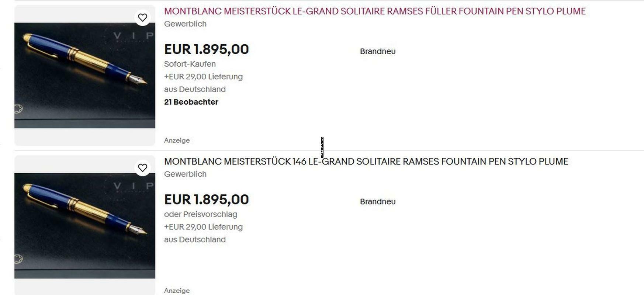This screenshot has width=644, height=295.
Task: Click the Anzeige label of the 21 Beobachter listing
Action: point(177,140)
